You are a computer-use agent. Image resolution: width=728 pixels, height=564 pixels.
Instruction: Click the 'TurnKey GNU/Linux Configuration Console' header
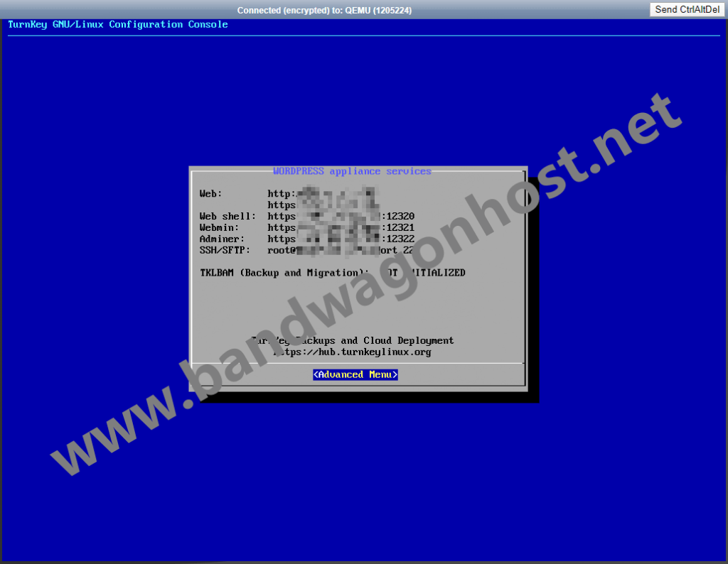click(x=118, y=25)
